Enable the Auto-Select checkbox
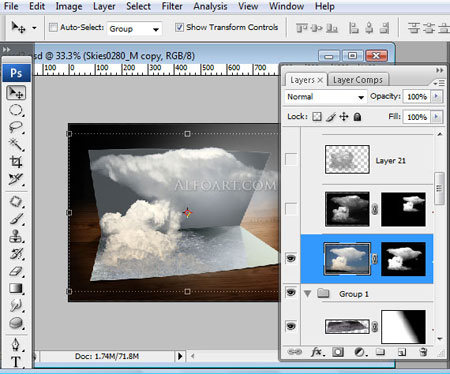 coord(53,27)
